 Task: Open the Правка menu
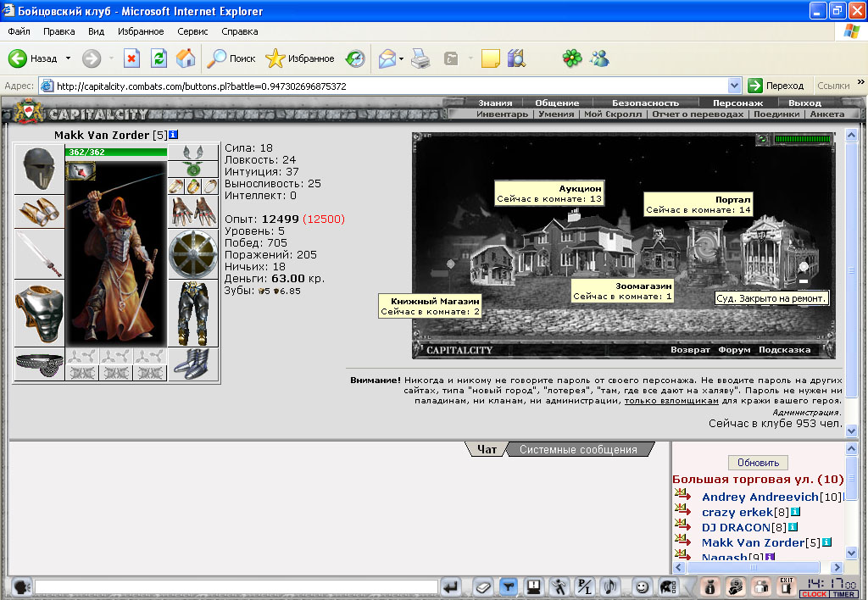pyautogui.click(x=58, y=31)
